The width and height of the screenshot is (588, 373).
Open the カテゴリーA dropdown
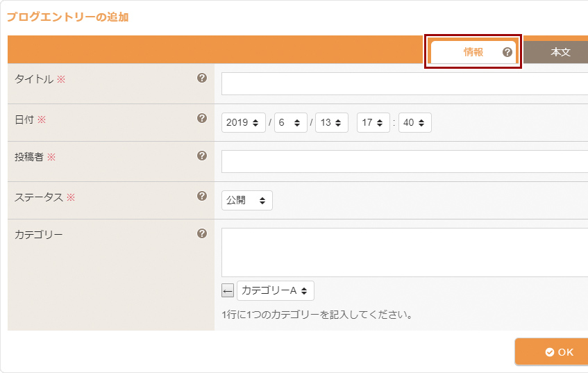click(276, 291)
